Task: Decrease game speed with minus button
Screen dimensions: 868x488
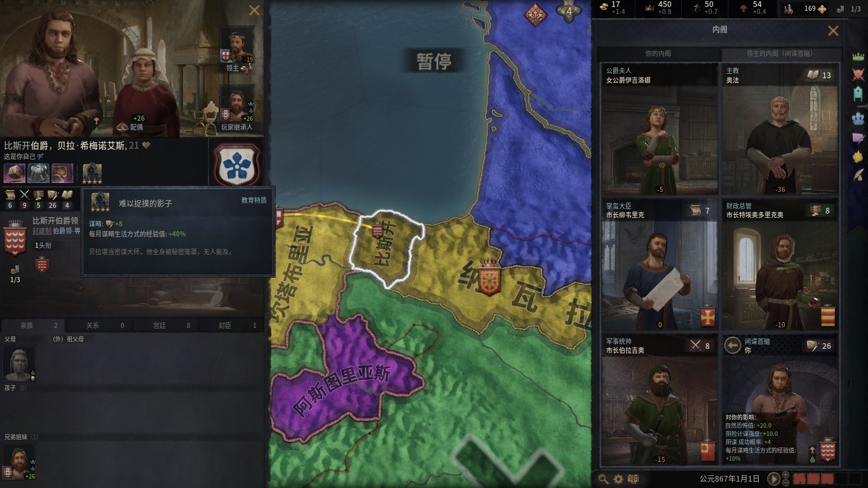Action: 785,482
